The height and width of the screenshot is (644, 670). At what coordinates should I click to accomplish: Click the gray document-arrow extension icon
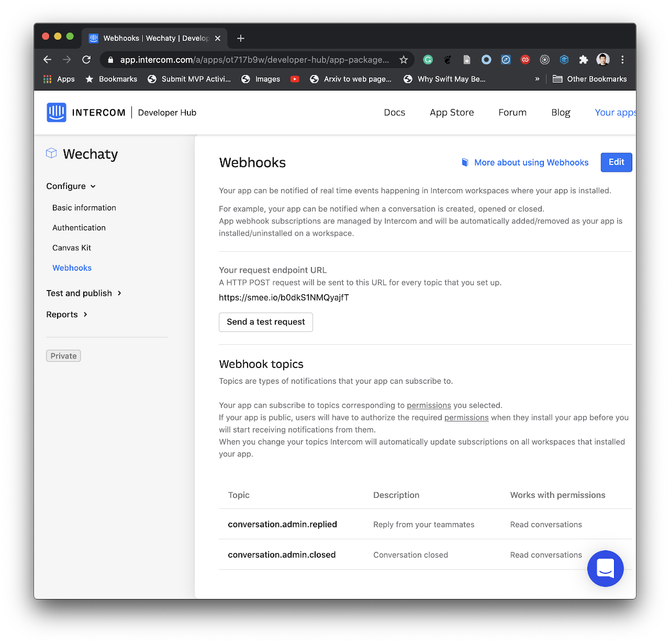pyautogui.click(x=467, y=60)
